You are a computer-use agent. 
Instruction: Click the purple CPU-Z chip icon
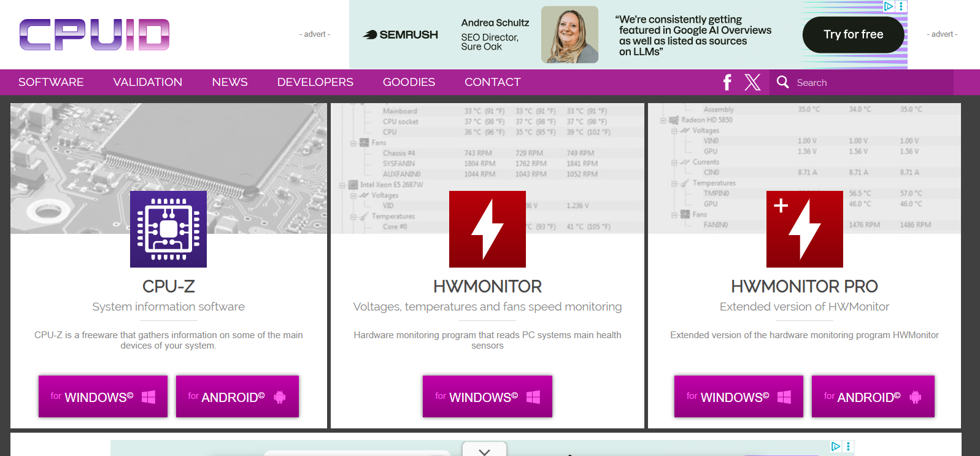pos(168,229)
